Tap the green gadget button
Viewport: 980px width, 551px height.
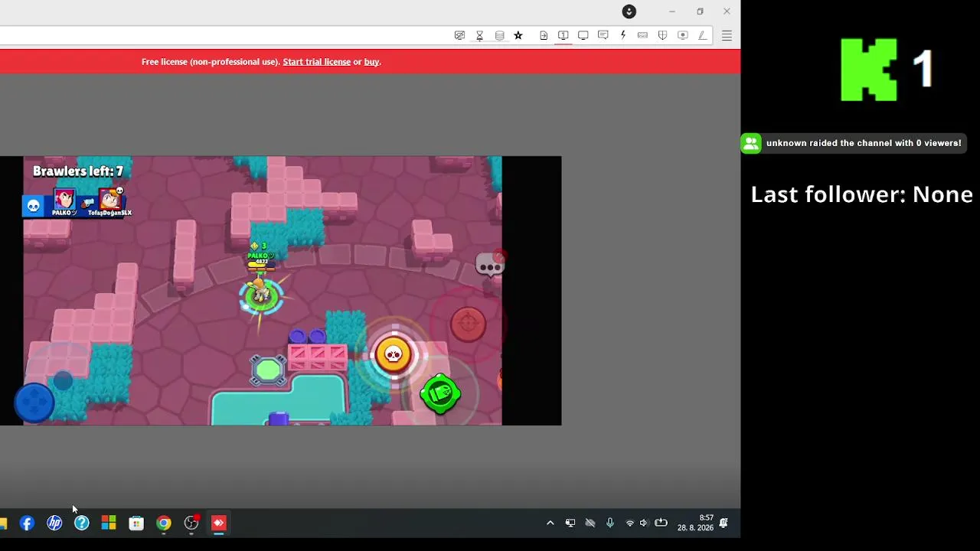(440, 394)
